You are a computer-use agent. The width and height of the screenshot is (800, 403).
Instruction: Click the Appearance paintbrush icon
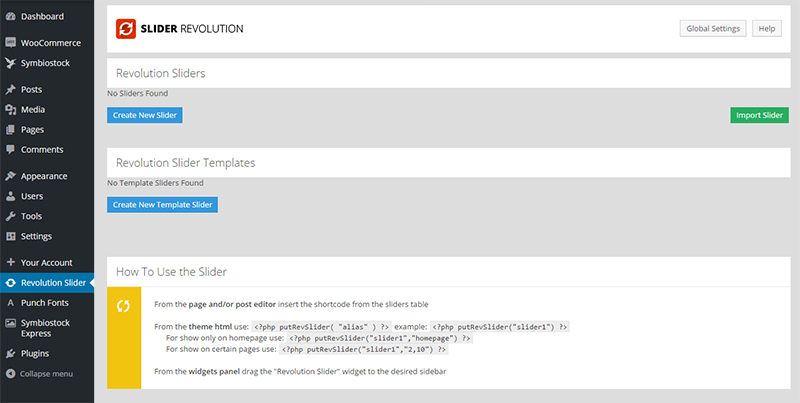[x=10, y=176]
